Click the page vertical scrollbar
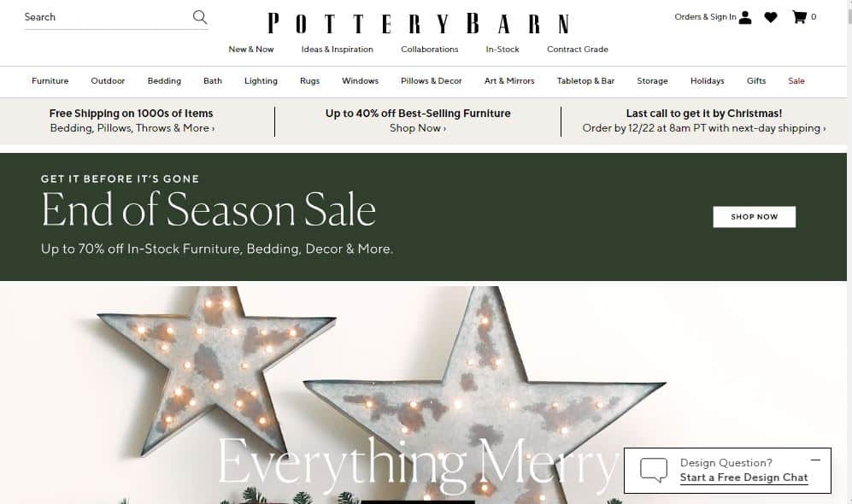This screenshot has height=504, width=852. pos(849,252)
